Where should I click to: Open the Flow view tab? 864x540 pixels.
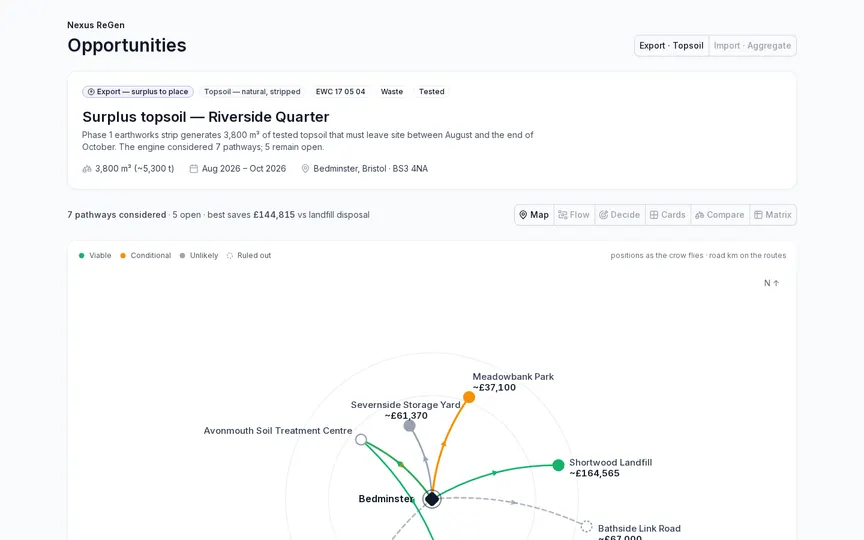coord(574,215)
